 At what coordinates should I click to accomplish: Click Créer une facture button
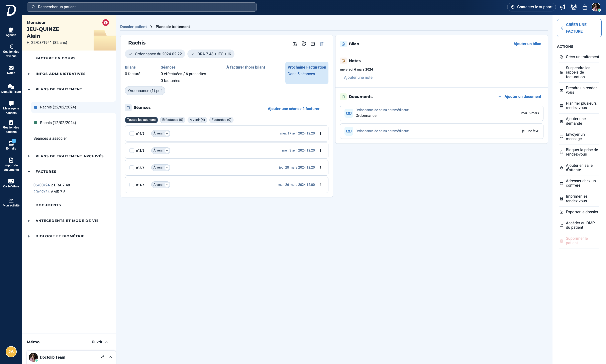tap(579, 28)
